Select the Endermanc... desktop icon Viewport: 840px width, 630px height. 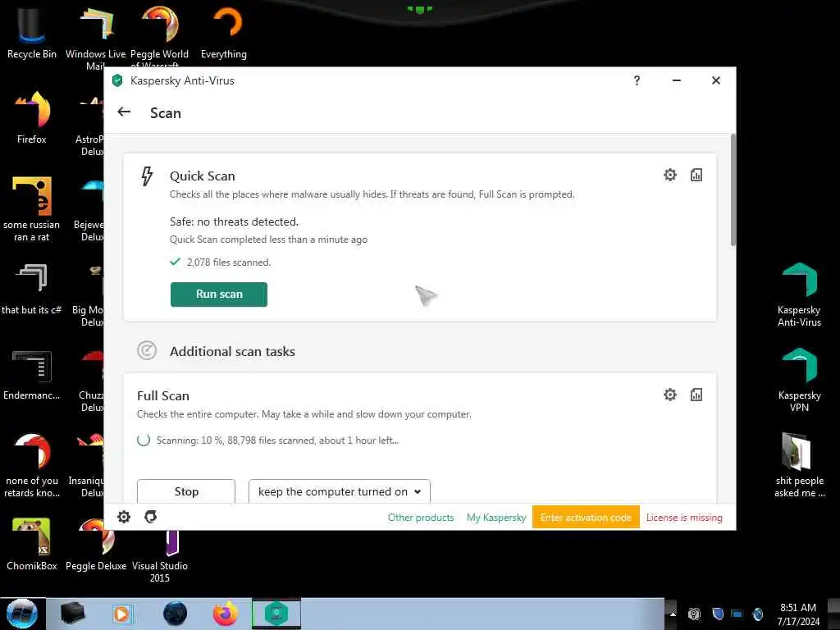tap(32, 375)
